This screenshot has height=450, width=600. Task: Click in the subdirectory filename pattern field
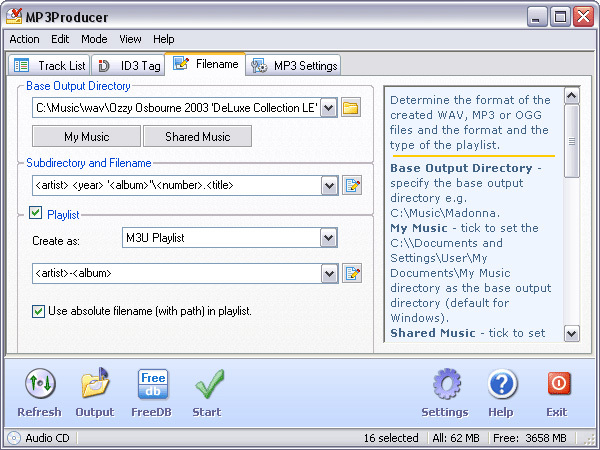(177, 186)
